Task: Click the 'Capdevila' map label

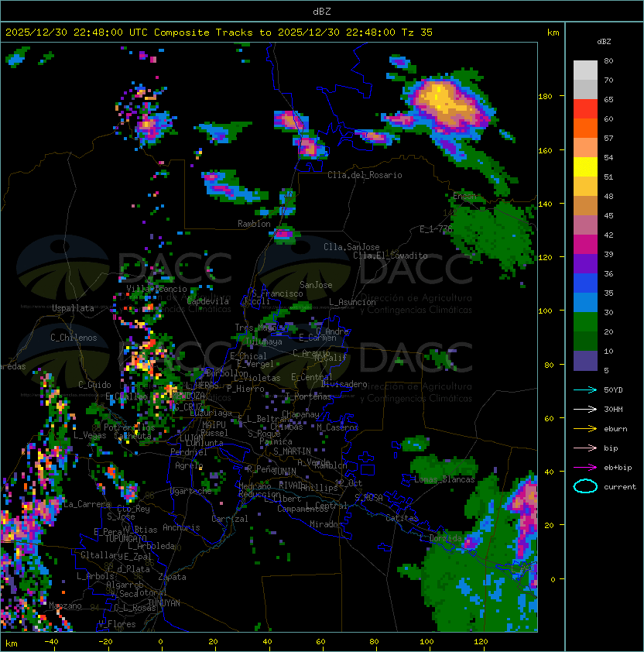Action: [x=208, y=301]
